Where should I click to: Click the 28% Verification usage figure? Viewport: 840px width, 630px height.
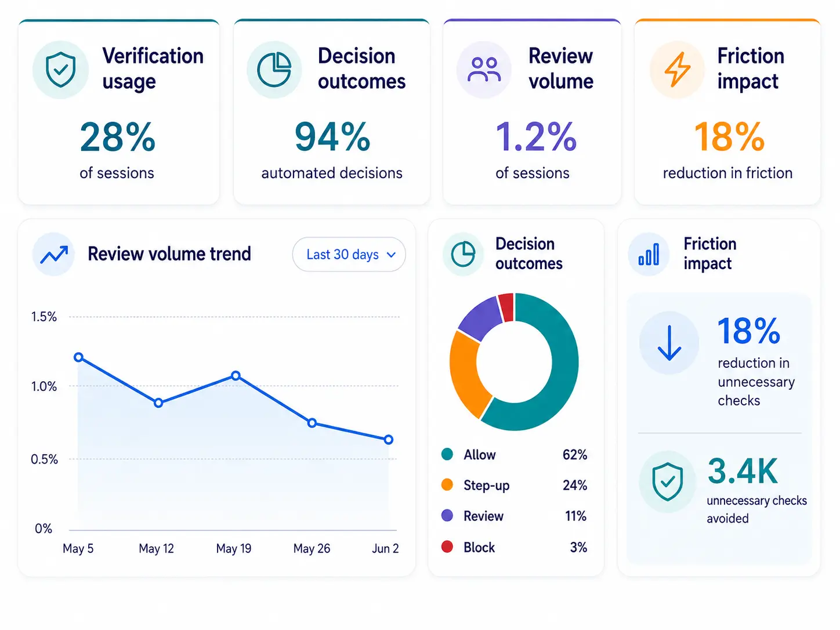click(x=118, y=137)
